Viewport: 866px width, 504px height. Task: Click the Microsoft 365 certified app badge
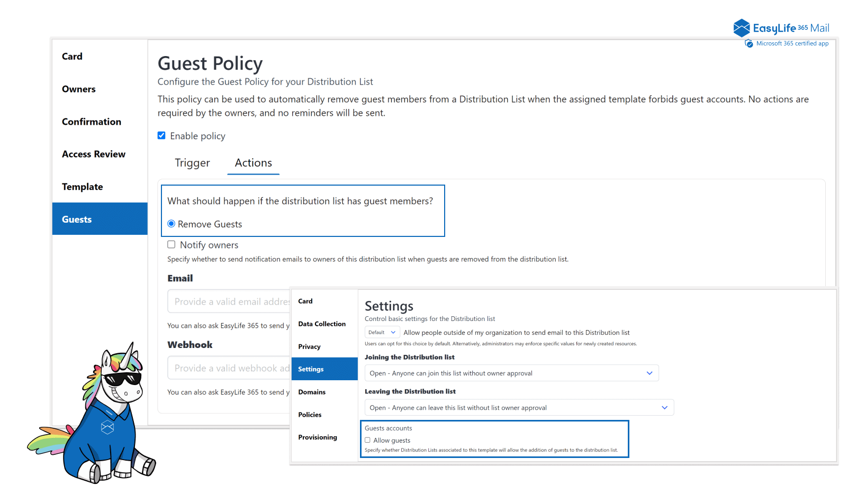[787, 43]
